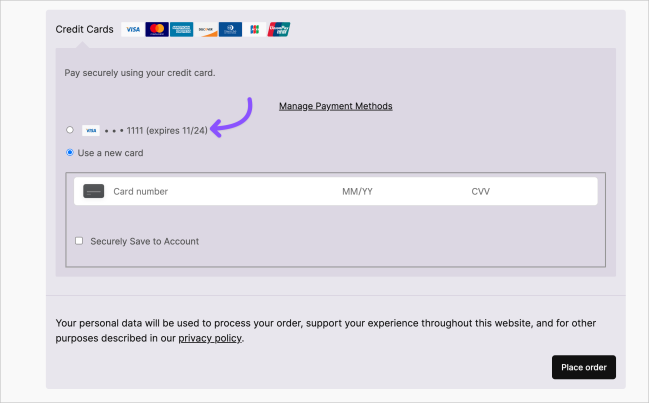Click the Diners Club logo
Viewport: 649px width, 403px height.
coord(229,30)
